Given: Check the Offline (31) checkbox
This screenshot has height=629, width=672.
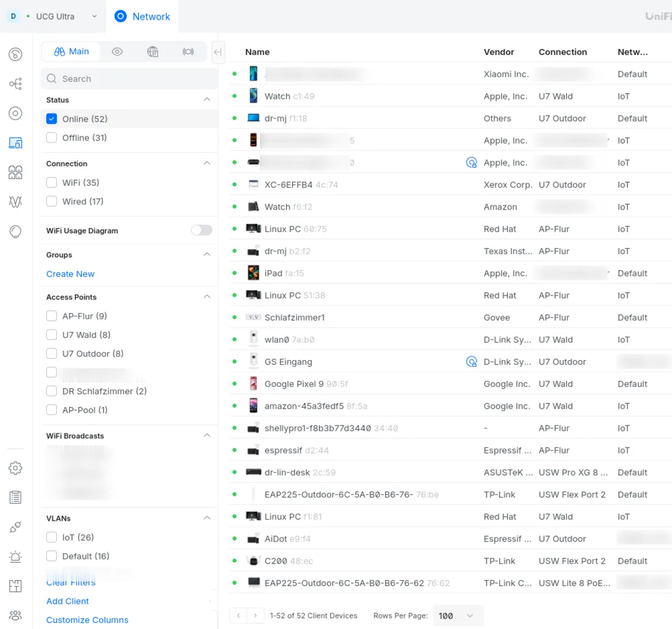Looking at the screenshot, I should pos(51,138).
